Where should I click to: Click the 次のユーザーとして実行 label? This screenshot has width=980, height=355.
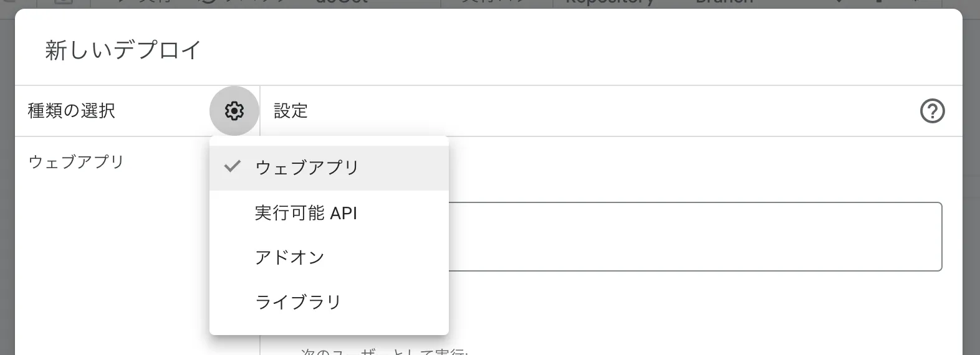coord(384,351)
